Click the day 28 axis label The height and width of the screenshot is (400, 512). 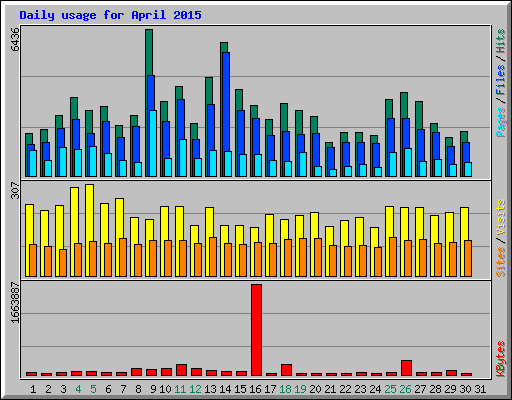click(x=435, y=389)
